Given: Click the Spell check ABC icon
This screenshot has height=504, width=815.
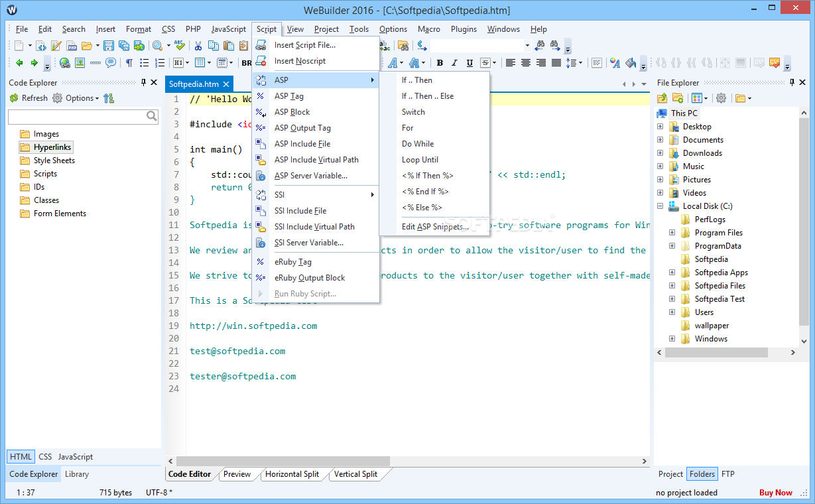Looking at the screenshot, I should pyautogui.click(x=180, y=46).
